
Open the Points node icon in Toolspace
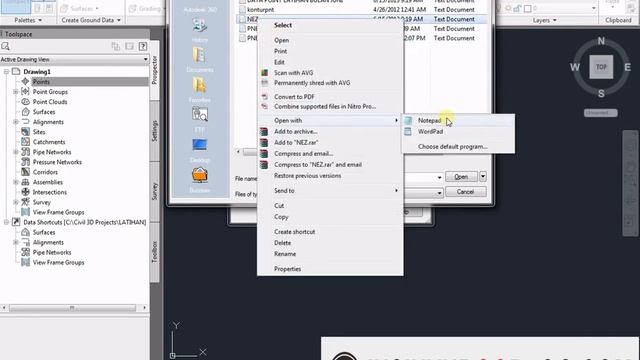point(25,82)
